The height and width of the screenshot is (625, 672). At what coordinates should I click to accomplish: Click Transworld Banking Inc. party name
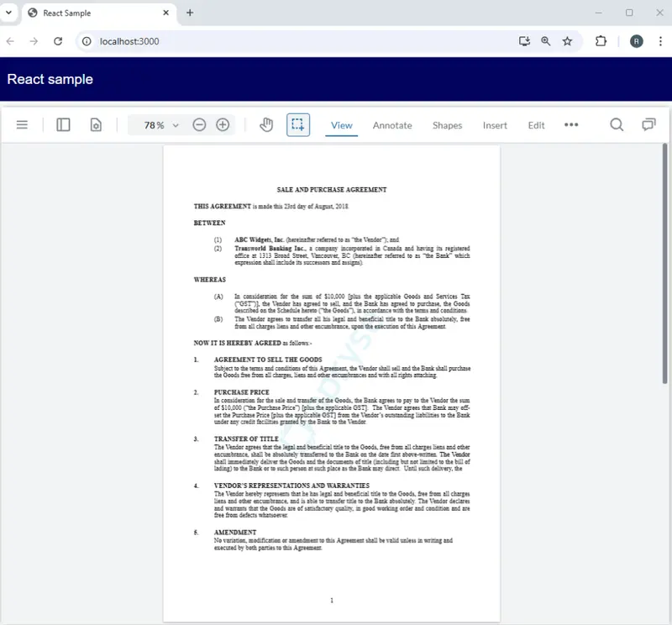[x=270, y=248]
